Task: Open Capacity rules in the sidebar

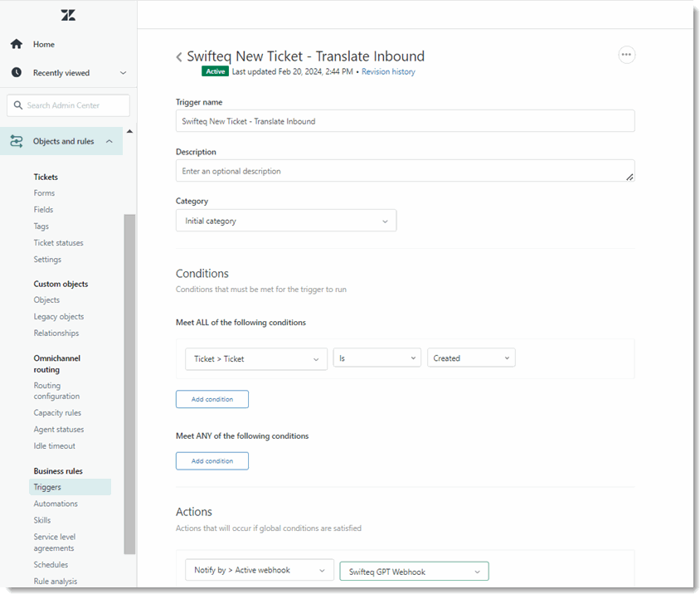Action: pos(57,412)
